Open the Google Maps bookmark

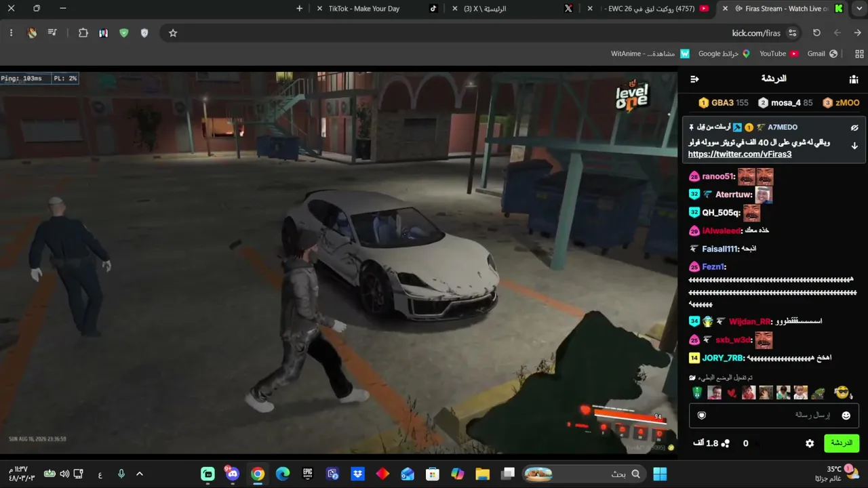pos(724,54)
